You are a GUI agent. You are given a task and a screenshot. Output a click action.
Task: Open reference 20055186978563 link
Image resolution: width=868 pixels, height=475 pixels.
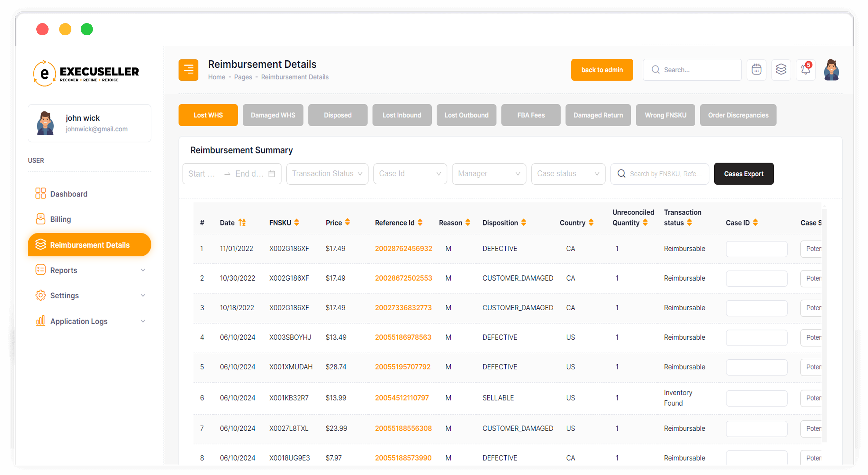pyautogui.click(x=403, y=337)
